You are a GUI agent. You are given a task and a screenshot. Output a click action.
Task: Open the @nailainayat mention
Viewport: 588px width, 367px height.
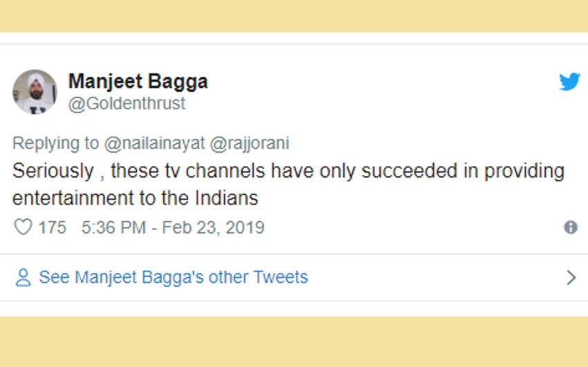pos(156,143)
